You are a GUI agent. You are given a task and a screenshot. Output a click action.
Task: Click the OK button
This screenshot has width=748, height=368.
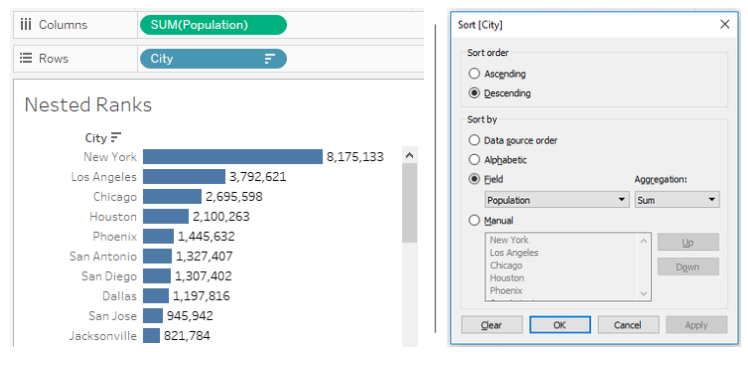pos(560,325)
